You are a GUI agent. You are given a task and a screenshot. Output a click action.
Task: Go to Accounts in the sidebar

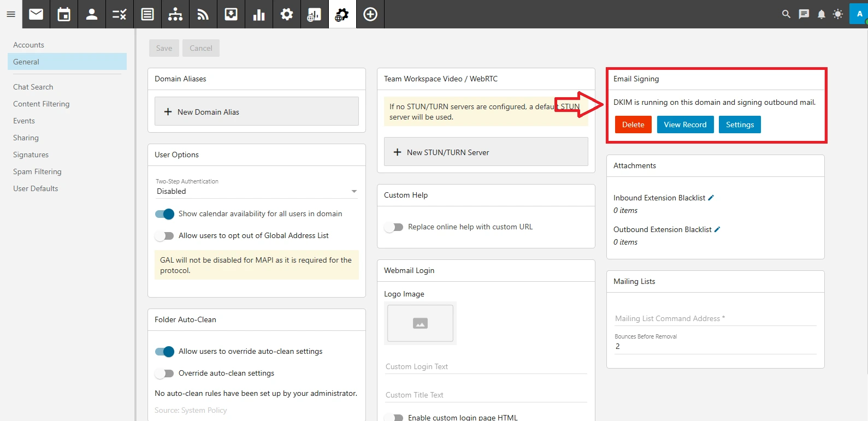pos(28,45)
